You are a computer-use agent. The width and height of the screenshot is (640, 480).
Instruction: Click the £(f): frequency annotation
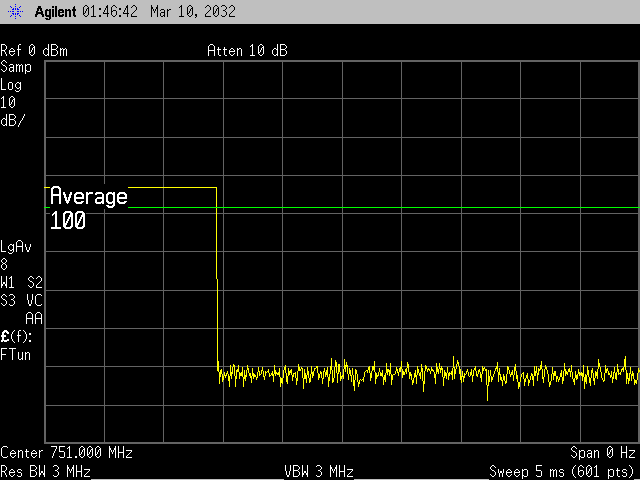[16, 337]
